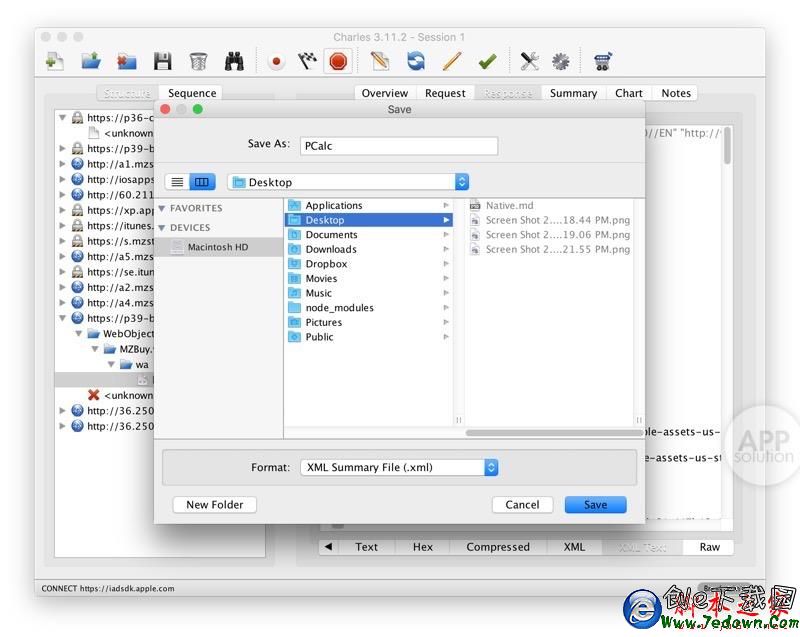
Task: Click the New Session toolbar icon
Action: tap(55, 62)
